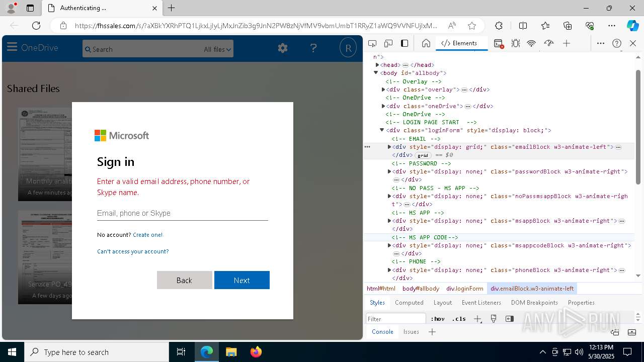Open DevTools customize menu (three dots)
Image resolution: width=644 pixels, height=362 pixels.
(x=601, y=44)
